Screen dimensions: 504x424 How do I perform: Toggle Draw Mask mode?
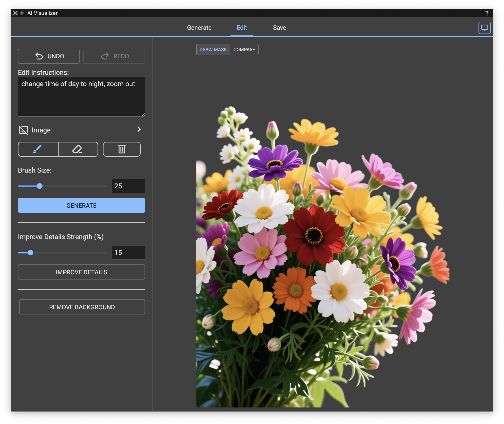coord(213,50)
